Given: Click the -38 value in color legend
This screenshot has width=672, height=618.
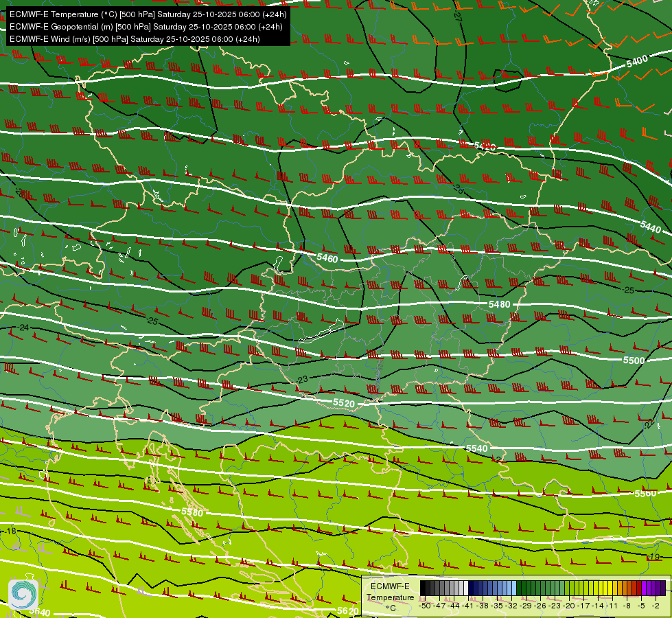Looking at the screenshot, I should coord(482,606).
